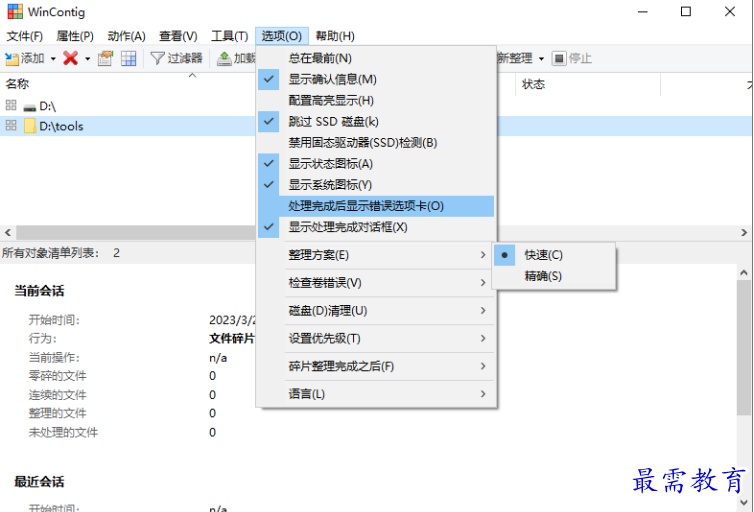Expand the 碎片整理完成之后(F) submenu

click(x=376, y=367)
